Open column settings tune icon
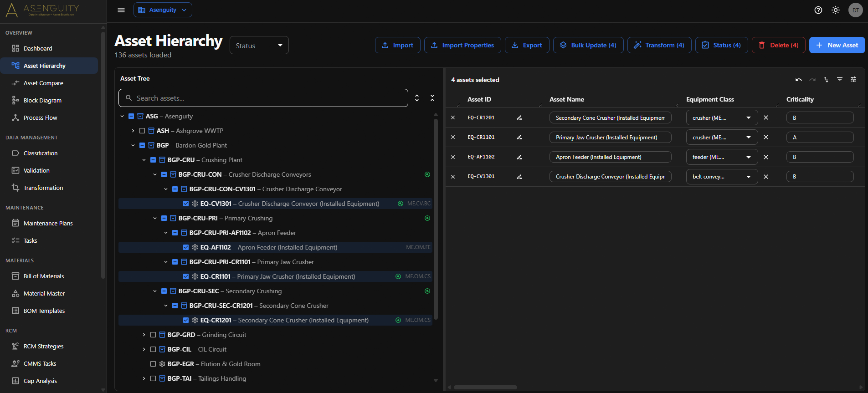The image size is (868, 393). [853, 80]
